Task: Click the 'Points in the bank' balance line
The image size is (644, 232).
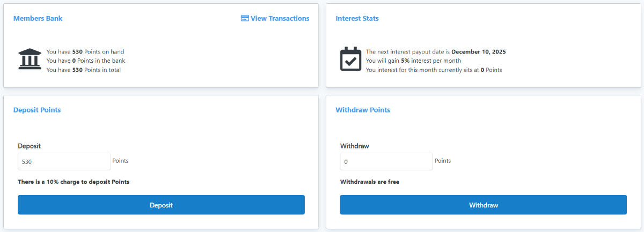Action: [x=86, y=61]
